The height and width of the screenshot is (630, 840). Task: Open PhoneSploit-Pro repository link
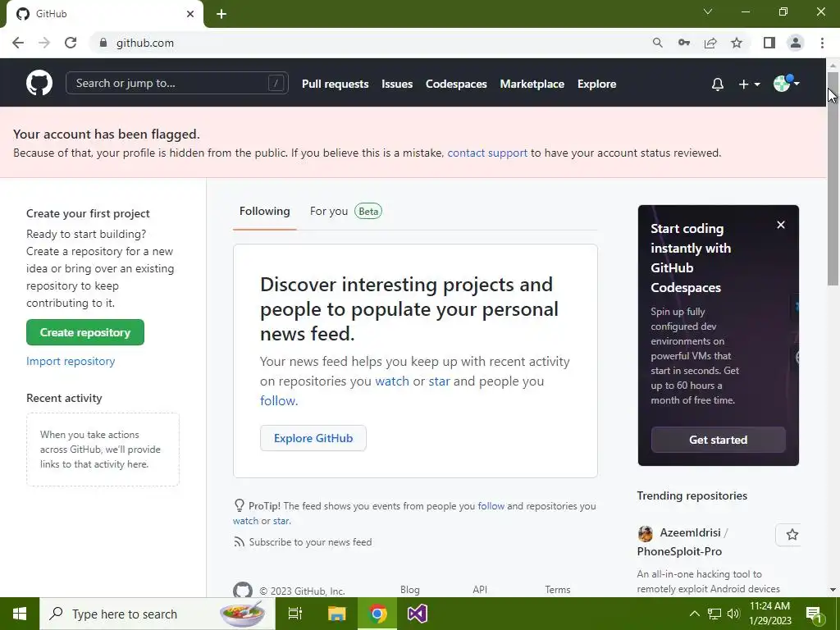point(679,551)
